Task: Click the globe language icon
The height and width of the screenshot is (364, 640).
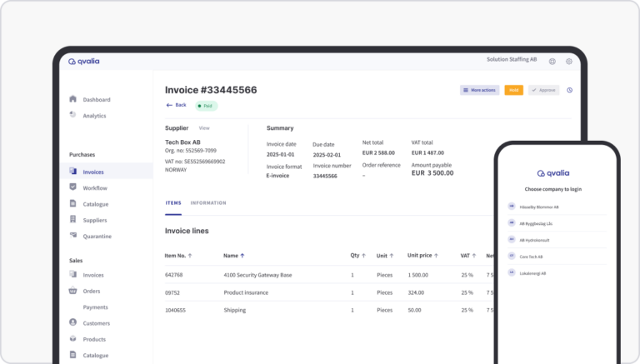Action: (552, 61)
